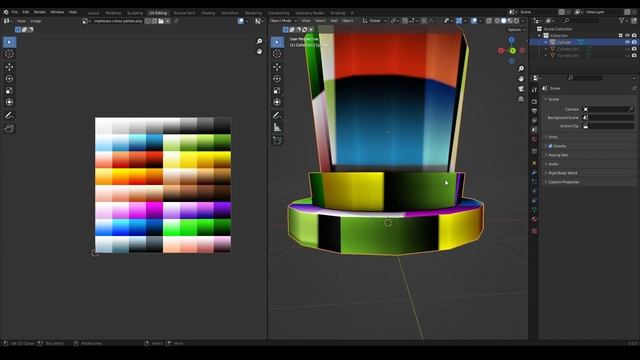This screenshot has width=640, height=360.
Task: Toggle the pin icon next to image name
Action: (x=176, y=21)
